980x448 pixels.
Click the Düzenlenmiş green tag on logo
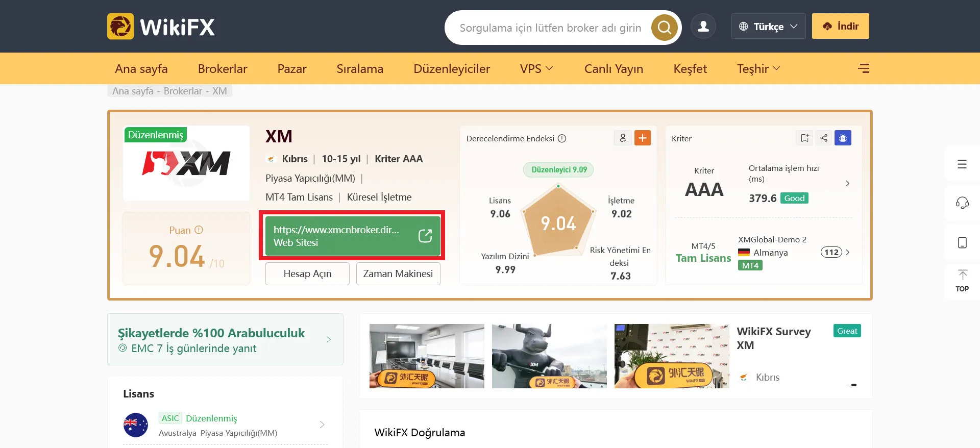click(x=156, y=135)
